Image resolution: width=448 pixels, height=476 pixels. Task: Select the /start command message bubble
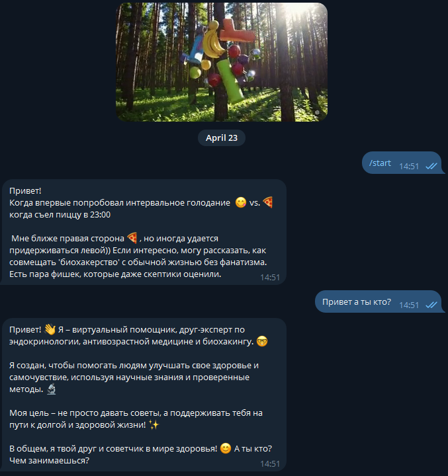click(403, 163)
